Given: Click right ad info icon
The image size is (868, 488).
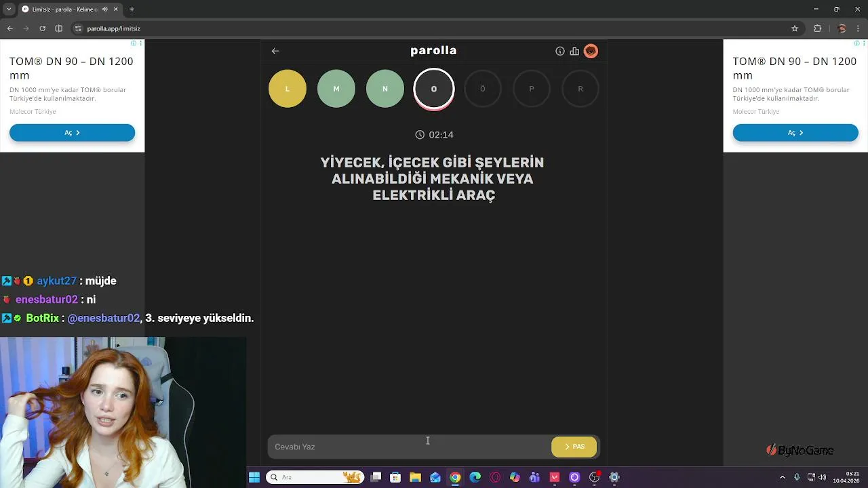Looking at the screenshot, I should click(857, 43).
